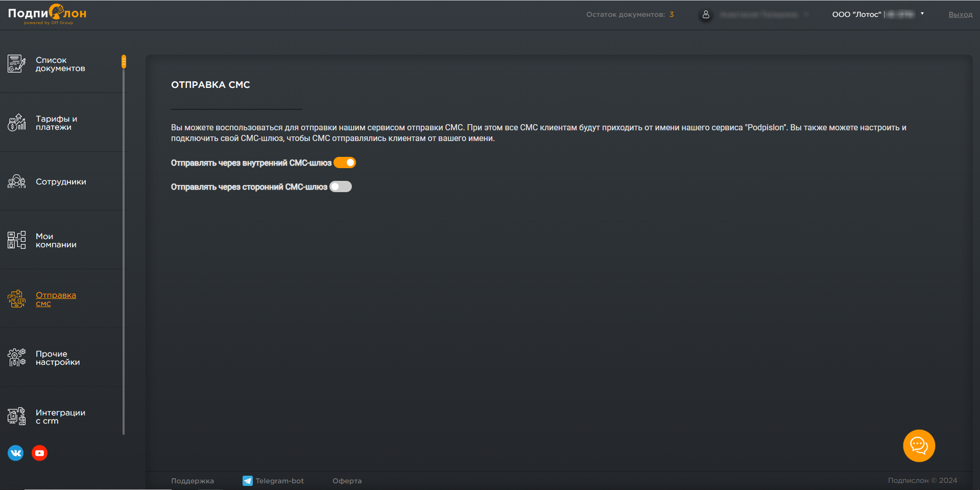Viewport: 980px width, 490px height.
Task: Click the CRM integrations icon
Action: point(16,416)
